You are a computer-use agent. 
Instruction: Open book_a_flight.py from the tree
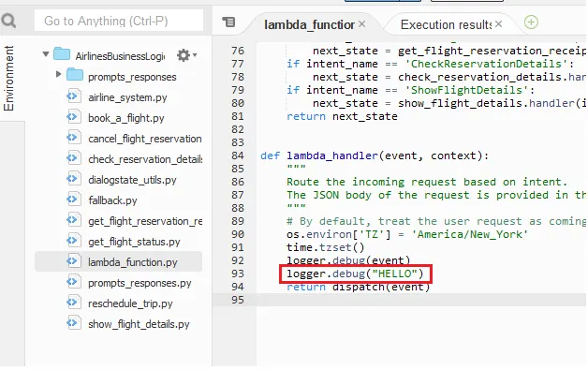tap(126, 118)
